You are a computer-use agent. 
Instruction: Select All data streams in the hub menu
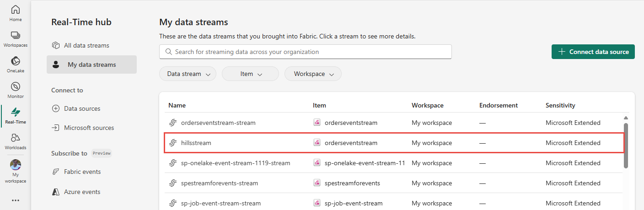[x=86, y=45]
